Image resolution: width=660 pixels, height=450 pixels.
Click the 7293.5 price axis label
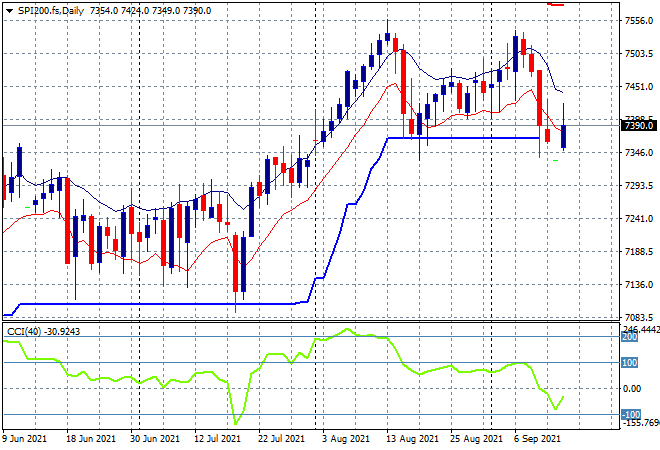[639, 186]
